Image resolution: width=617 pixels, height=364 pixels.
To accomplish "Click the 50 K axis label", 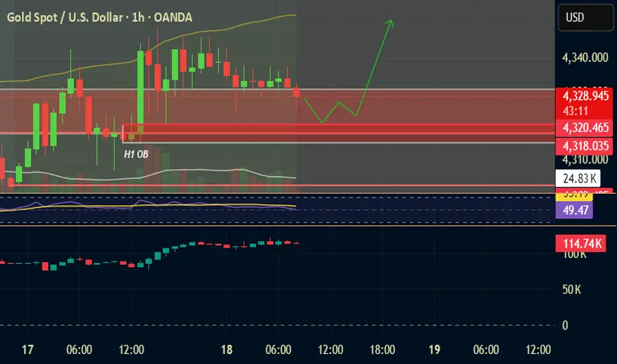I will (571, 290).
